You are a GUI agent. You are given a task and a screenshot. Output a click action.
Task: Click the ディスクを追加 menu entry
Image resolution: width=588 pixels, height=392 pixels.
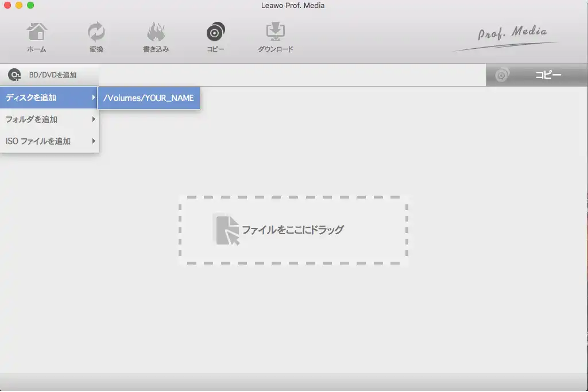point(34,98)
